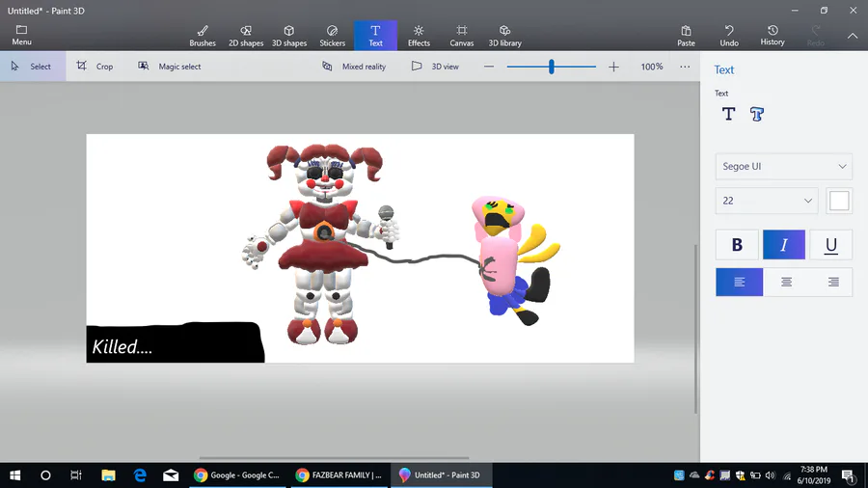Click the Text panel heading
This screenshot has width=868, height=488.
click(723, 69)
